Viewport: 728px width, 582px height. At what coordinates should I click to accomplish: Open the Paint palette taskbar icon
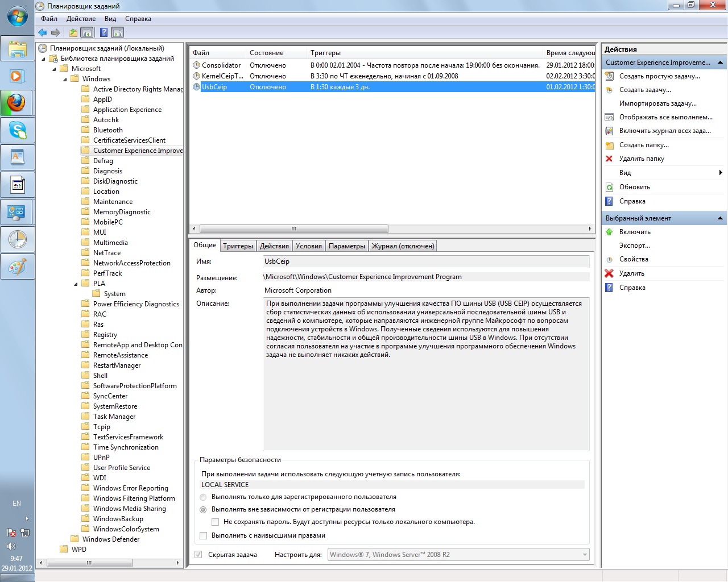point(17,267)
